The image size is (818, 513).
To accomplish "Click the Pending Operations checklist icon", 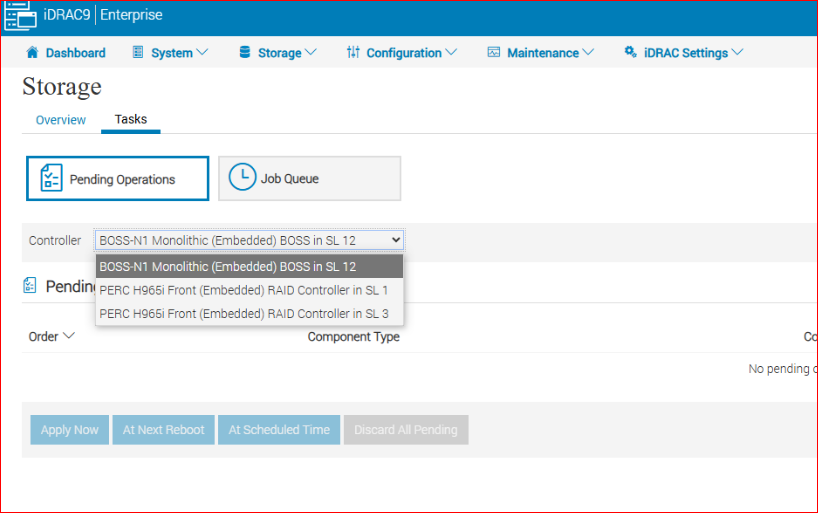I will [x=51, y=179].
